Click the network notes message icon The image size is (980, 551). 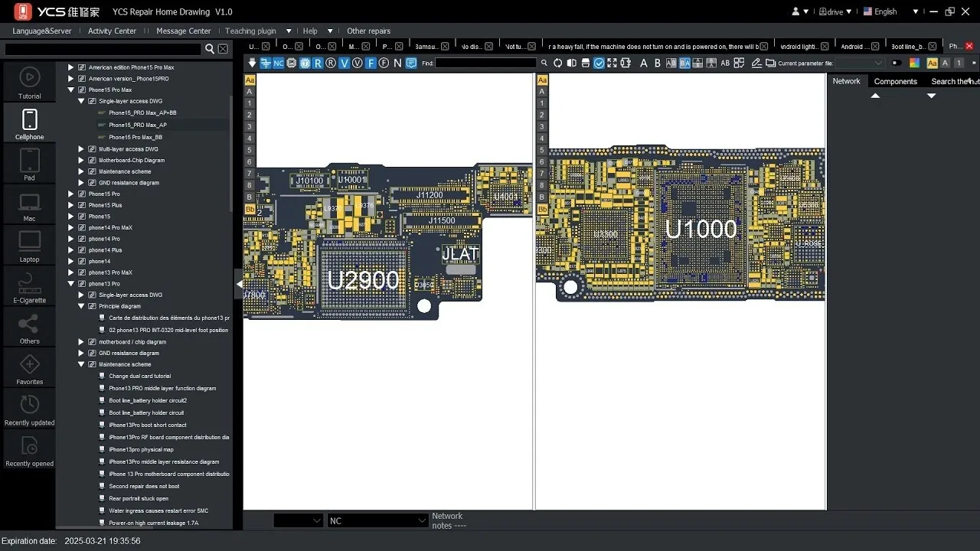point(411,63)
